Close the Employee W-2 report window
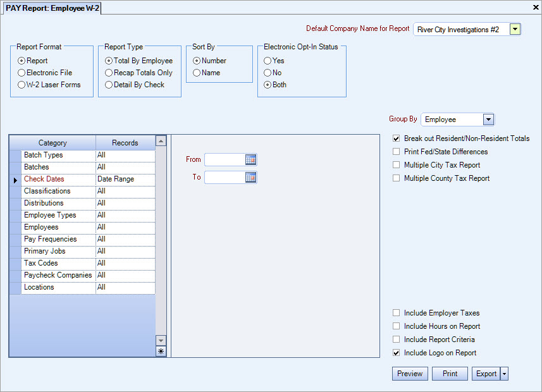Image resolution: width=542 pixels, height=392 pixels. [x=536, y=8]
